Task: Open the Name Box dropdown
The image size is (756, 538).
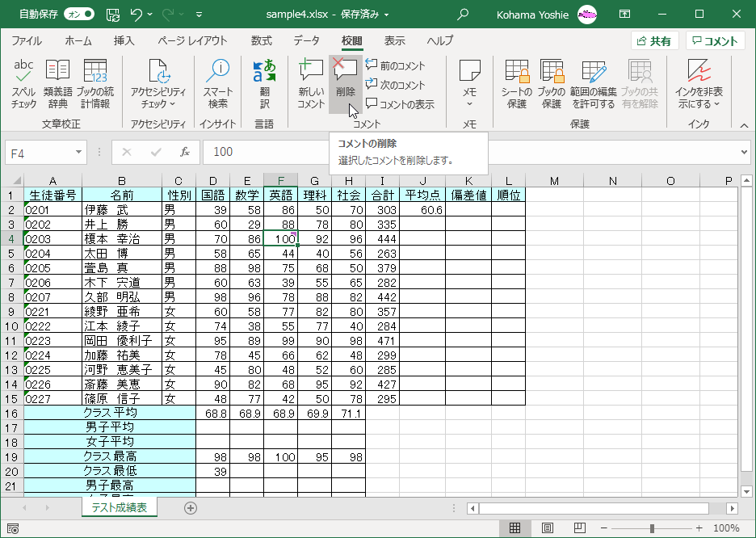Action: pyautogui.click(x=78, y=151)
